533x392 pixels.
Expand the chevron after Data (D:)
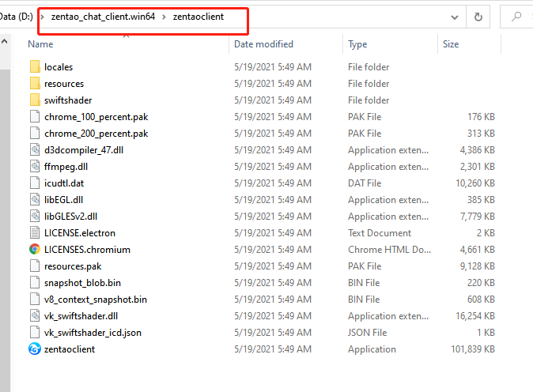tap(42, 17)
